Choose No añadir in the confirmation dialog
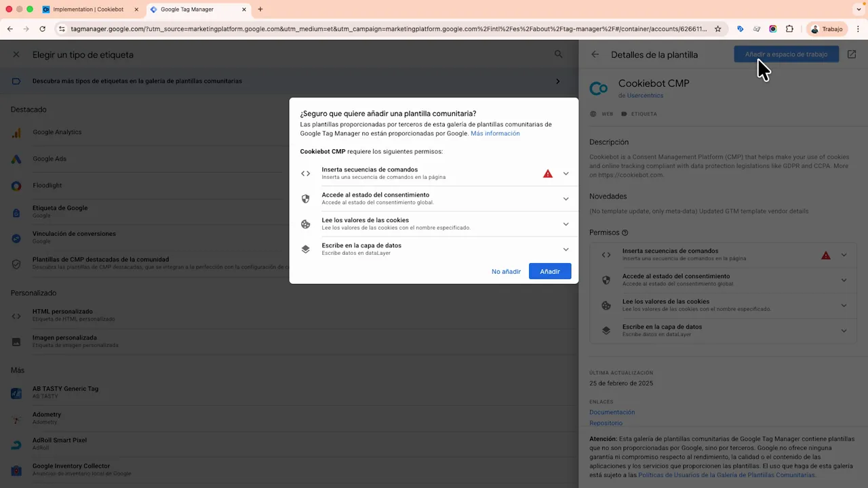This screenshot has height=488, width=868. pos(506,271)
